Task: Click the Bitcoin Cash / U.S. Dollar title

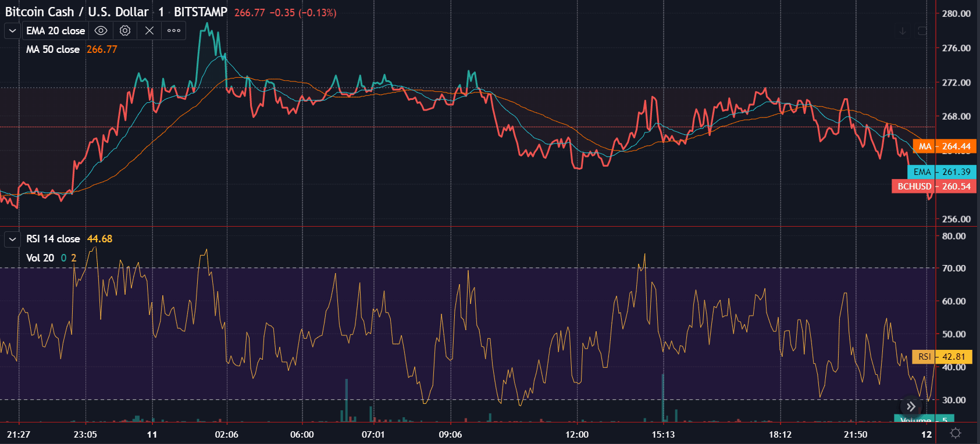Action: point(77,12)
